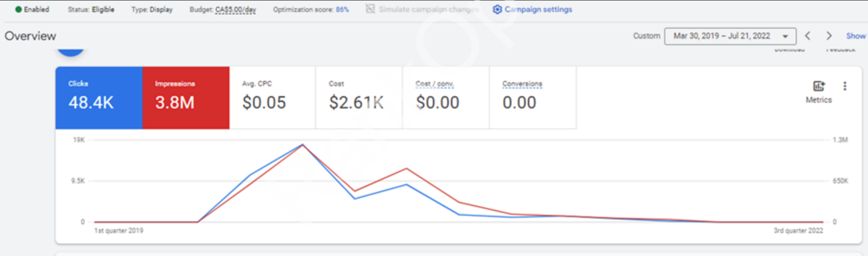Click the green Enabled status dot
Screen dimensions: 868x256
(18, 10)
